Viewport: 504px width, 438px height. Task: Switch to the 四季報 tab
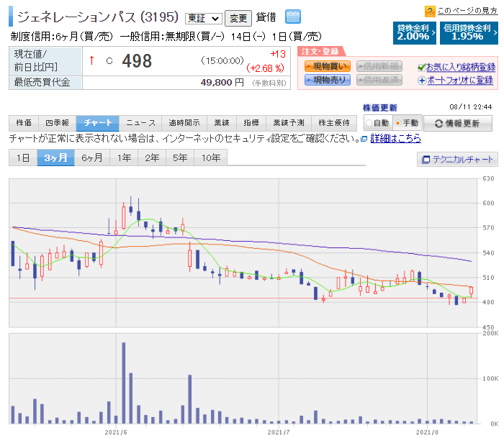(x=57, y=123)
